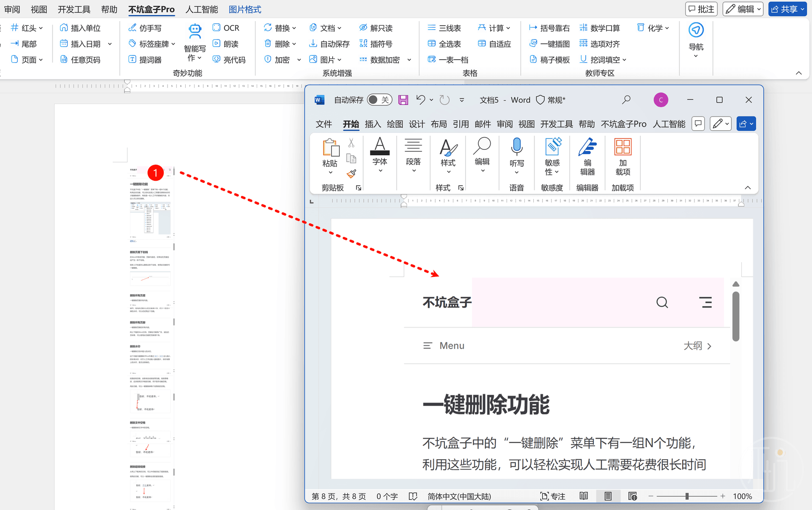
Task: Switch to web layout view in status bar
Action: [x=633, y=496]
